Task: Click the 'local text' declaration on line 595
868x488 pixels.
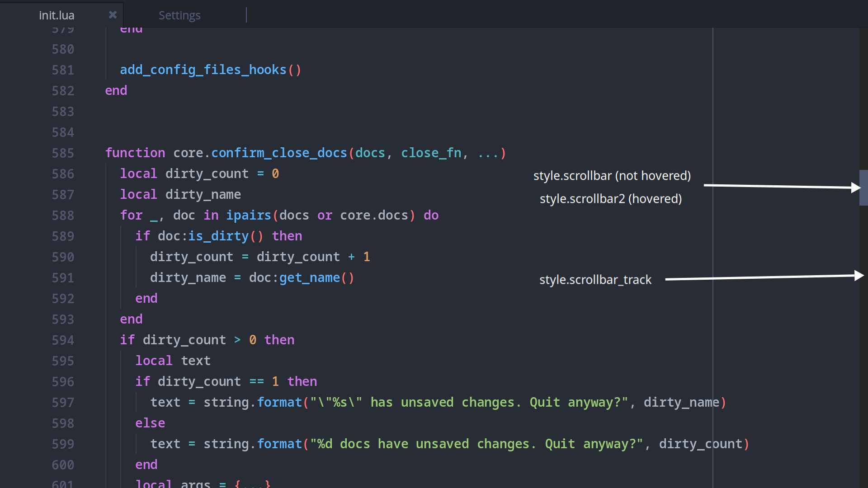Action: (173, 361)
